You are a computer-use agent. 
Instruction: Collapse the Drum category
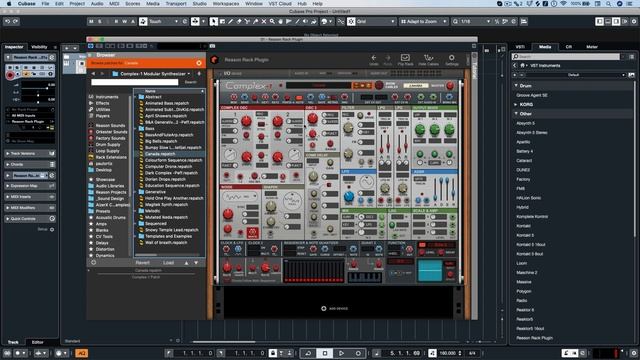point(516,86)
